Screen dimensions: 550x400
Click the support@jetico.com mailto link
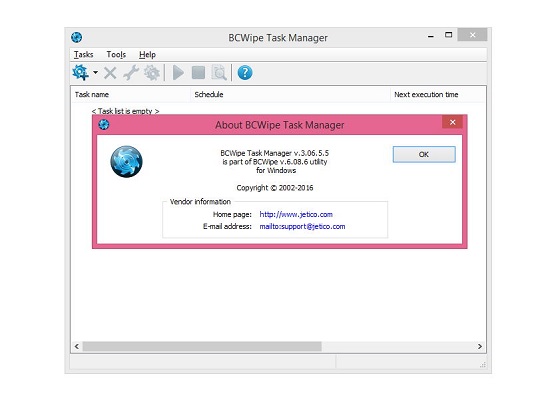pyautogui.click(x=302, y=226)
